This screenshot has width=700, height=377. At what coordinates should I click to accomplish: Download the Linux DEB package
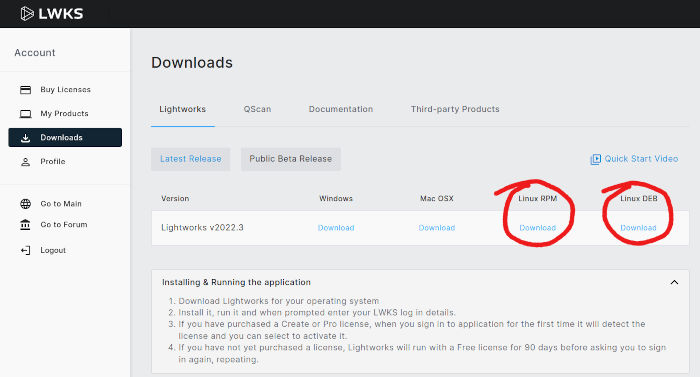(x=638, y=228)
